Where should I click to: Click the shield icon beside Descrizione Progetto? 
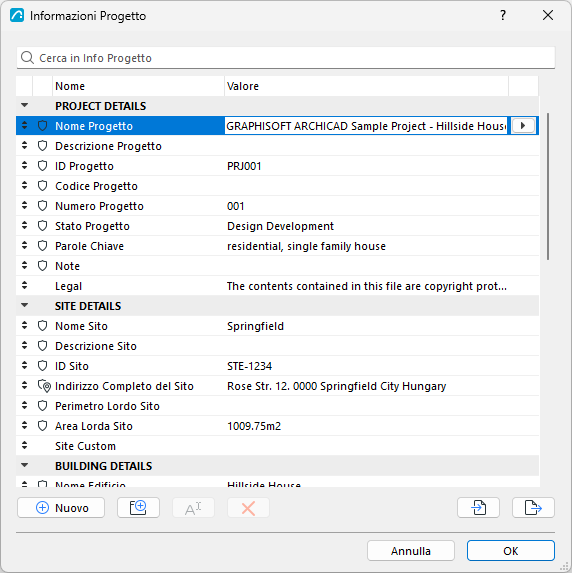pyautogui.click(x=42, y=146)
